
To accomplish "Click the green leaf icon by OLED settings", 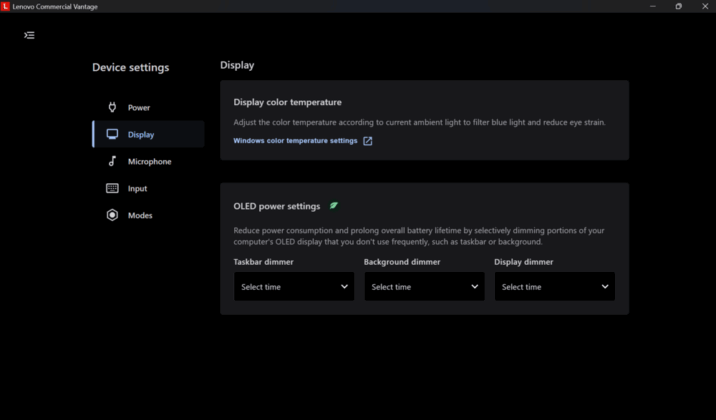I will (334, 206).
